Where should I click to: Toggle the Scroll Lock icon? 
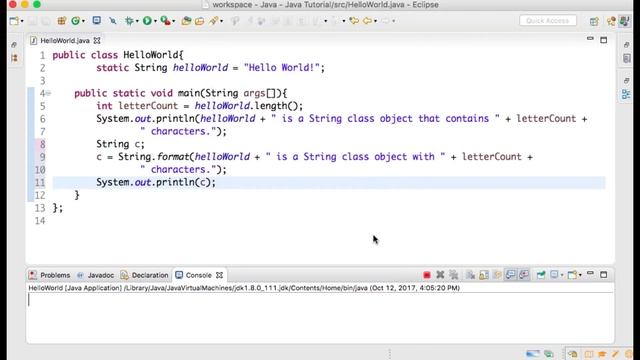484,275
